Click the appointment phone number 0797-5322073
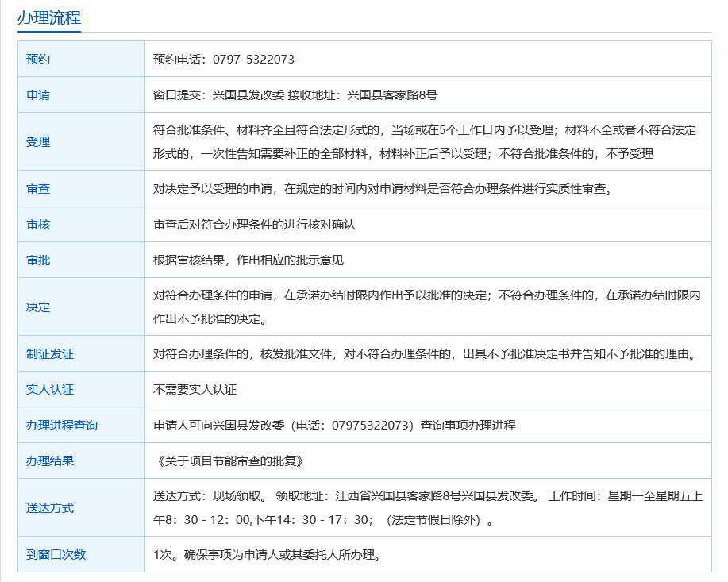Image resolution: width=728 pixels, height=582 pixels. click(253, 60)
